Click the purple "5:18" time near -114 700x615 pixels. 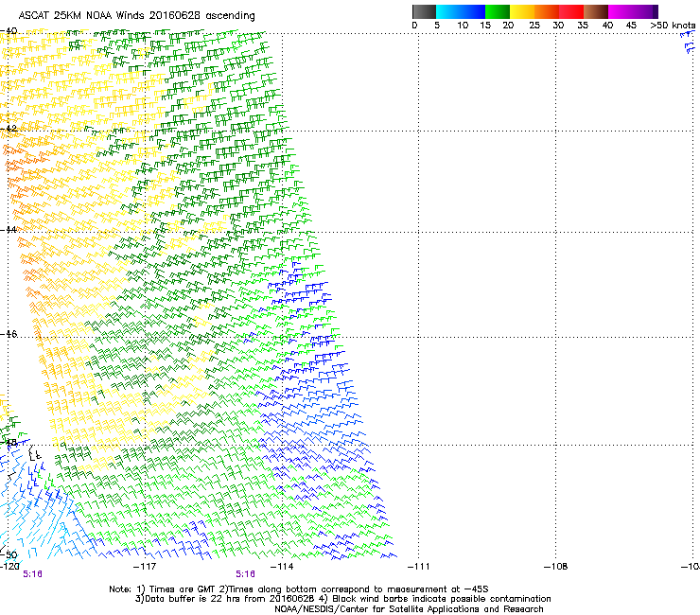pos(246,574)
